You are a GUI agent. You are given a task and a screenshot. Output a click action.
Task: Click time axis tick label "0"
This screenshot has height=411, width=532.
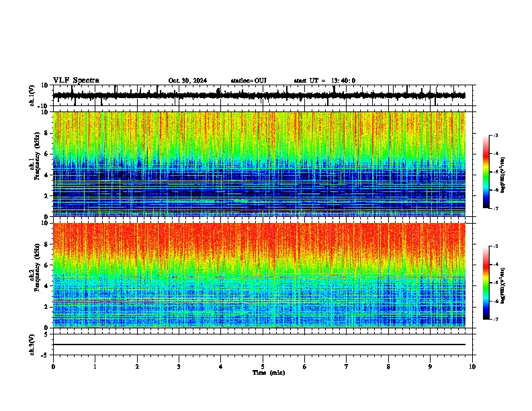click(x=53, y=367)
